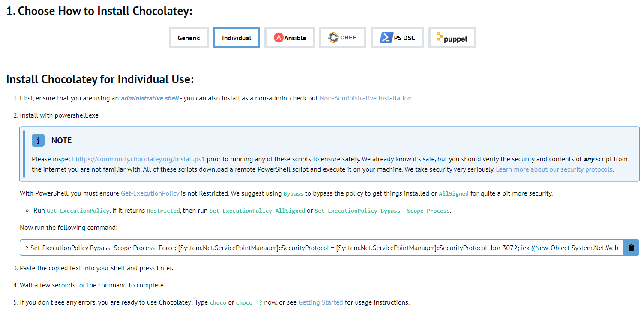Open the Non-Administrative Installation link
Image resolution: width=644 pixels, height=317 pixels.
(365, 98)
